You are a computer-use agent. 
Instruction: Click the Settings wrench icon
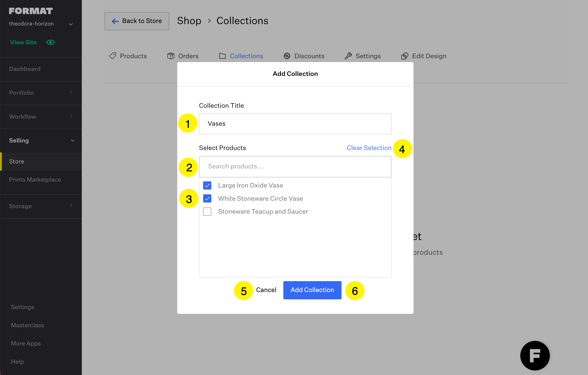tap(348, 56)
